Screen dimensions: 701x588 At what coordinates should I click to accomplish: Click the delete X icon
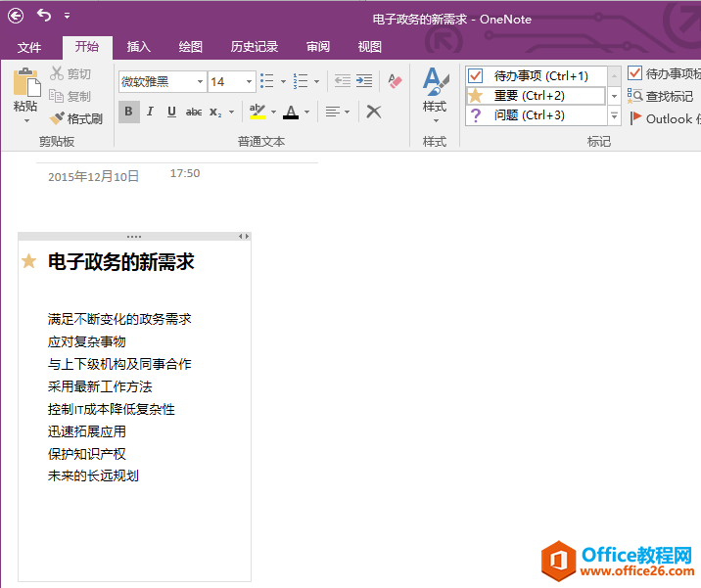[x=374, y=112]
